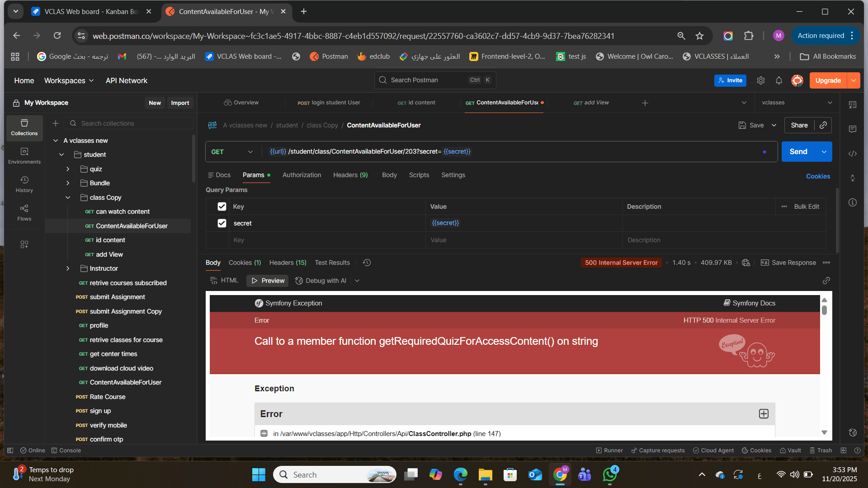Image resolution: width=868 pixels, height=488 pixels.
Task: Click the Cookies link
Action: click(x=818, y=176)
